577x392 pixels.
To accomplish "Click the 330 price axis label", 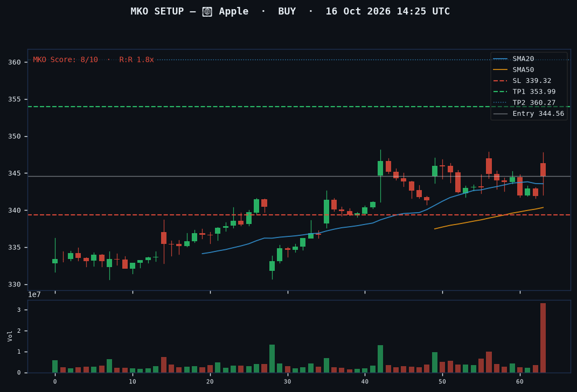I will pyautogui.click(x=15, y=285).
